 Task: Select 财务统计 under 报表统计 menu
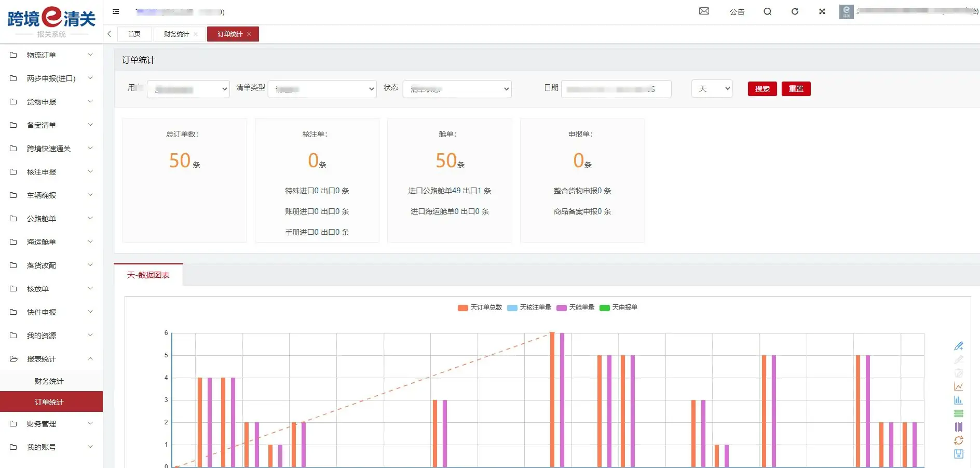point(48,381)
